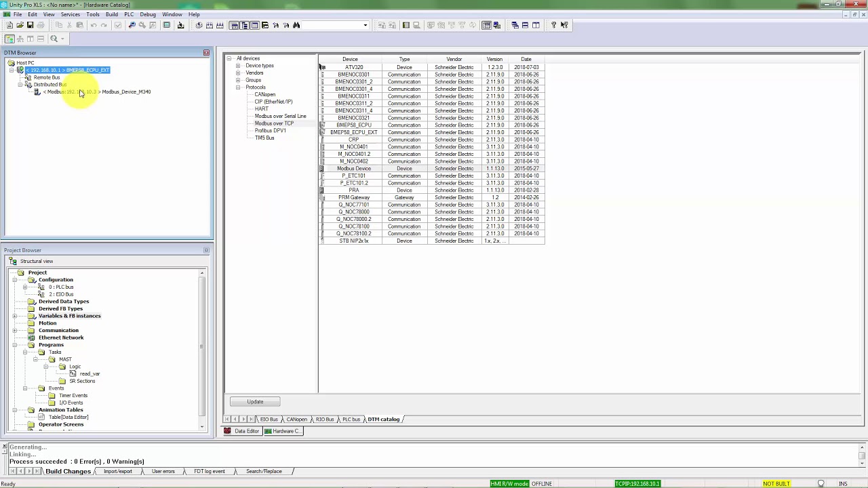Open the toolbar search combo box dropdown
This screenshot has width=868, height=488.
click(365, 25)
